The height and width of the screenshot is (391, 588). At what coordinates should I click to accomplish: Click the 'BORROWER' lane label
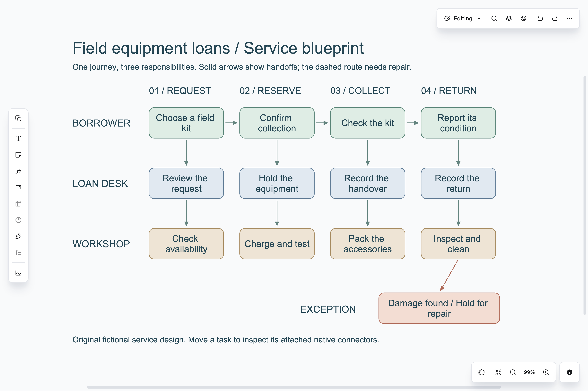pos(101,123)
